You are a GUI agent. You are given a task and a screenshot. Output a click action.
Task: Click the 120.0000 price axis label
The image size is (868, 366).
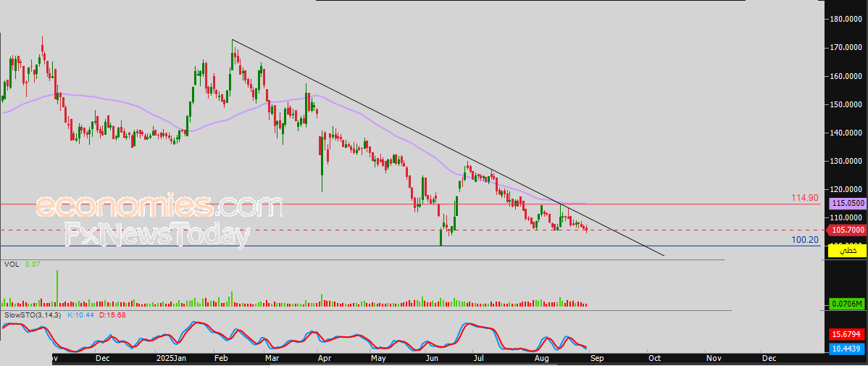[846, 189]
